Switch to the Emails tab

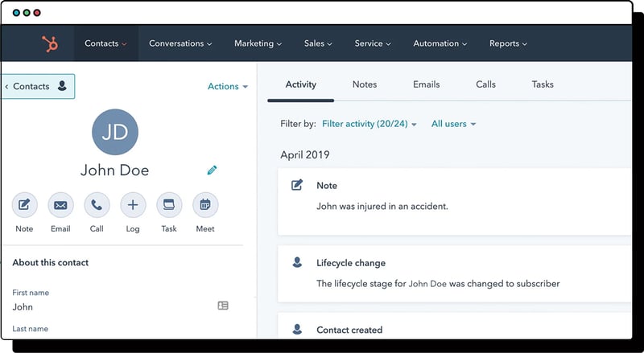coord(427,84)
